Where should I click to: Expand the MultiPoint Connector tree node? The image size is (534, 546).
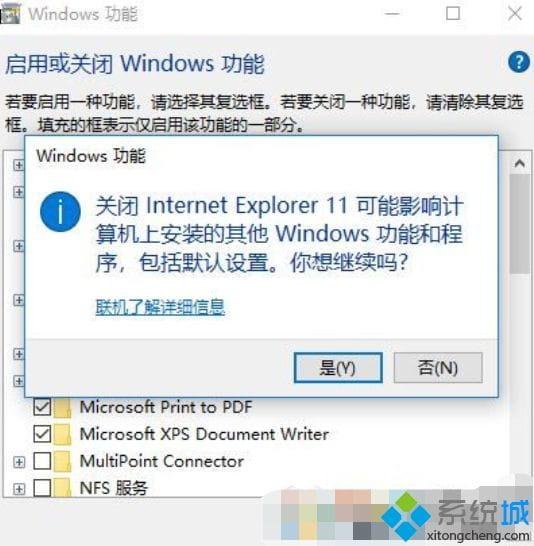(x=19, y=462)
